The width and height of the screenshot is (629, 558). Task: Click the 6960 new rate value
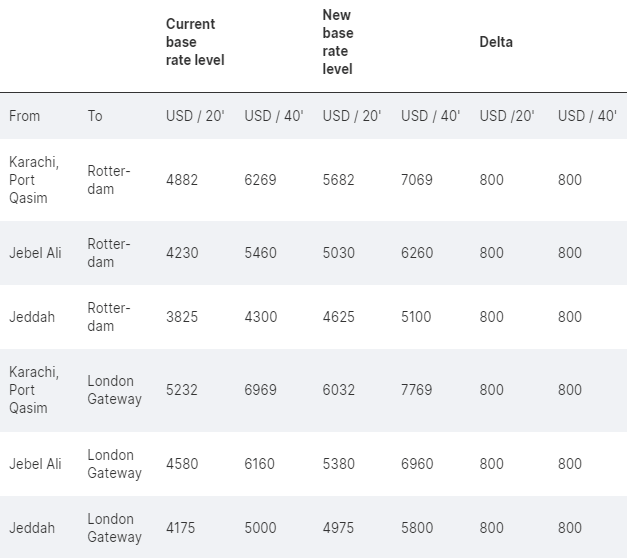(417, 464)
